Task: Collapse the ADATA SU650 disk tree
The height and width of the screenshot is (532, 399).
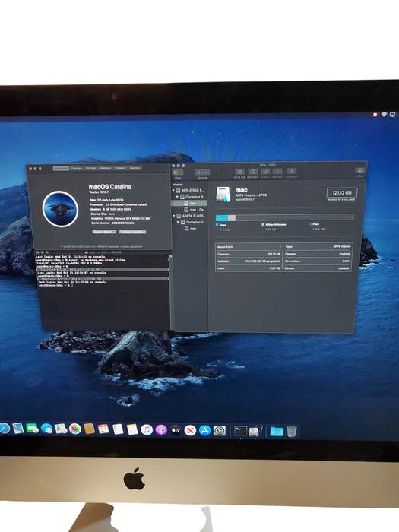Action: (174, 216)
